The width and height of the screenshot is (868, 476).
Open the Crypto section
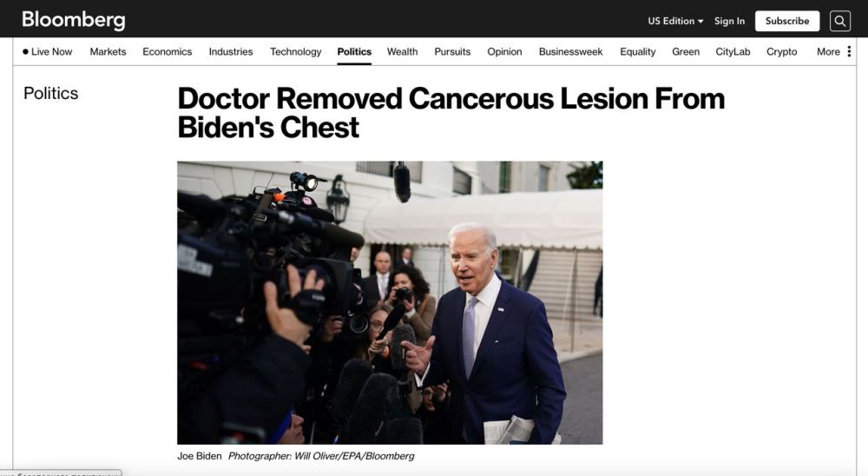pyautogui.click(x=782, y=51)
